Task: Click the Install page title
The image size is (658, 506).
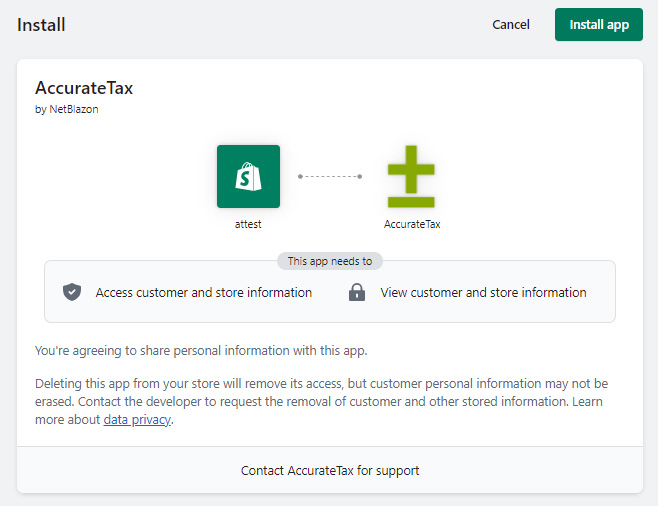Action: 41,25
